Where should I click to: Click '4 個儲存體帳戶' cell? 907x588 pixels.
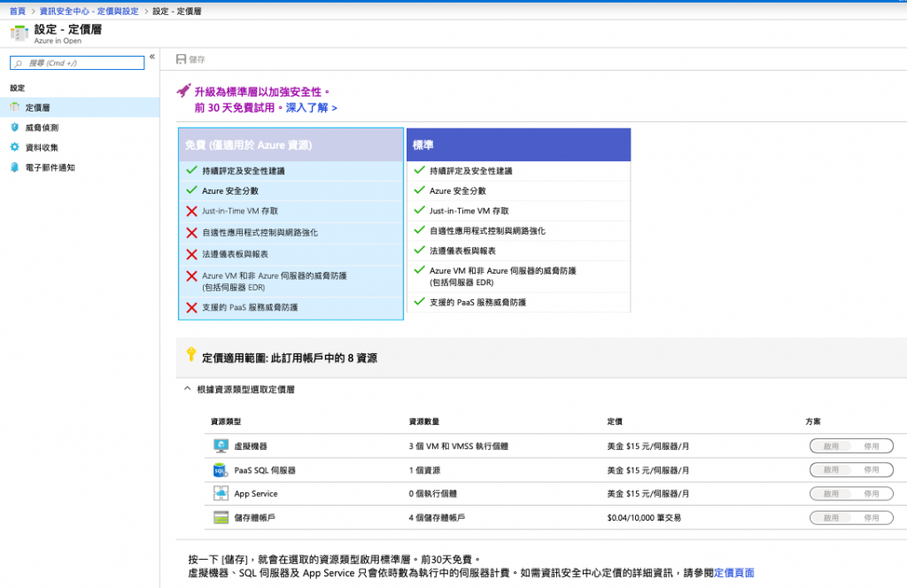click(437, 518)
